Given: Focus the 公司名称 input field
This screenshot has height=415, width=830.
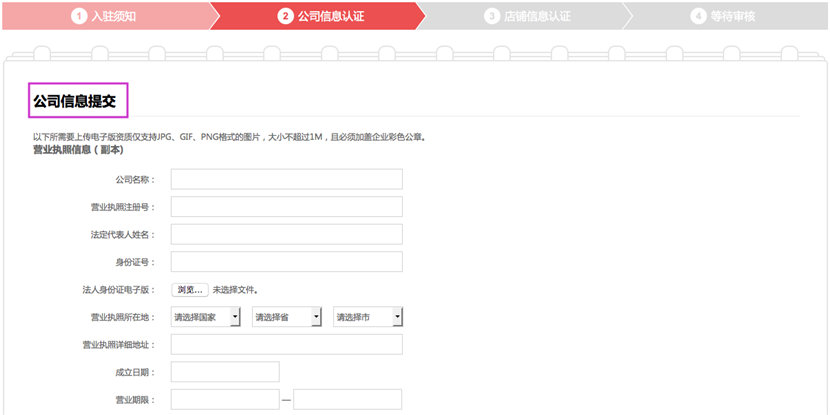Looking at the screenshot, I should pos(286,179).
